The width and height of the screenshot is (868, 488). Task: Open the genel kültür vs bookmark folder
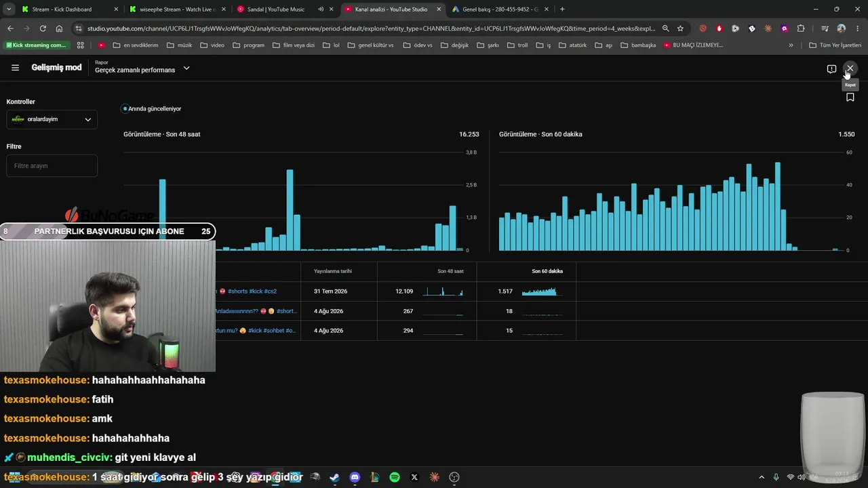[x=370, y=45]
